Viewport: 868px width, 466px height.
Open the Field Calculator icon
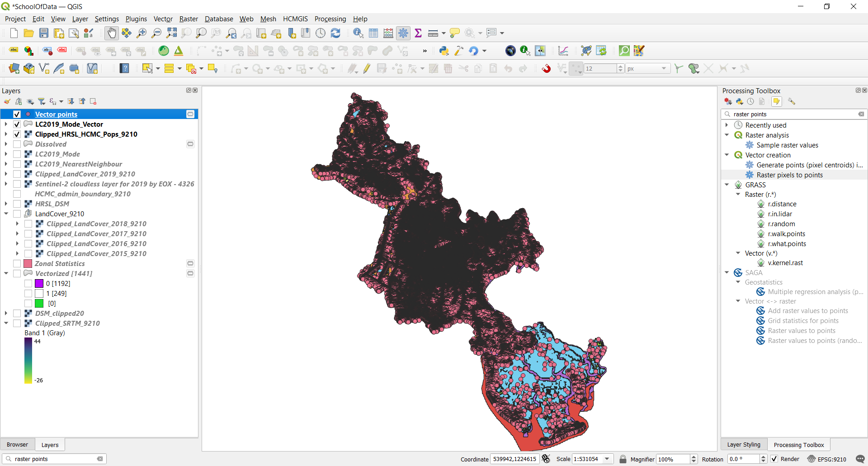point(388,33)
